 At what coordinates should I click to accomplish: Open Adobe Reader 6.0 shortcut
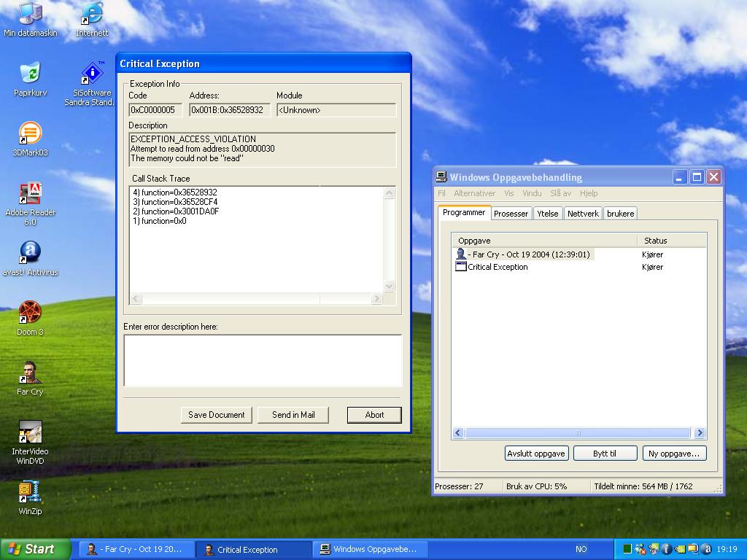click(x=30, y=203)
